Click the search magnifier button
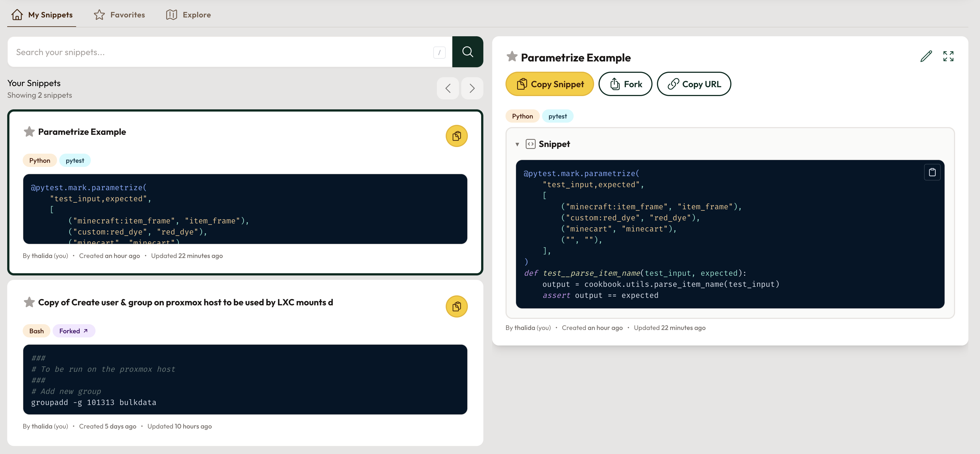 [x=467, y=52]
